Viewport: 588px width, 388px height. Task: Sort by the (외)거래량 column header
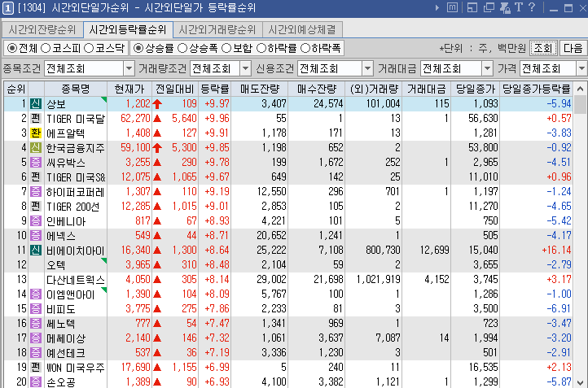pos(374,89)
